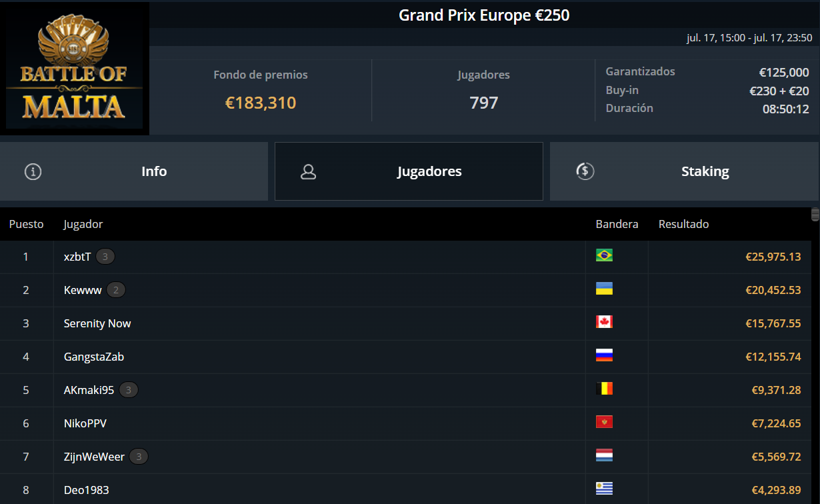Screen dimensions: 820x504
Task: Click result €12,155.74
Action: (773, 357)
